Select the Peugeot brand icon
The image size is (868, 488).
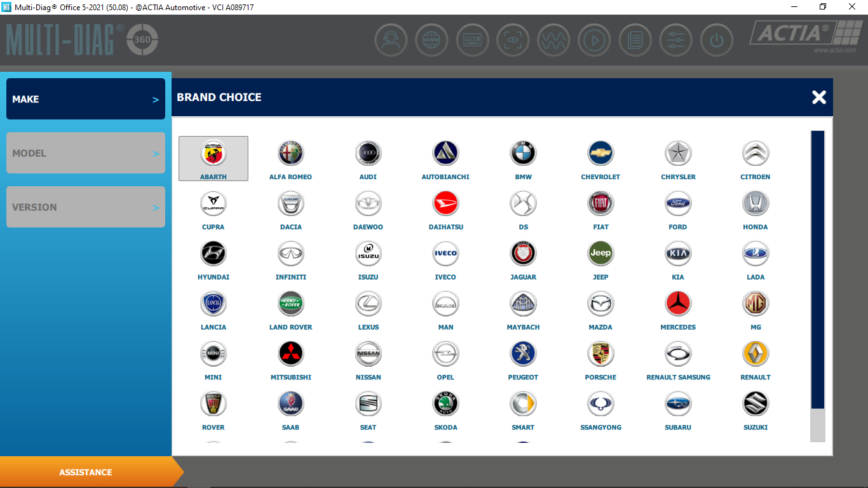[523, 354]
